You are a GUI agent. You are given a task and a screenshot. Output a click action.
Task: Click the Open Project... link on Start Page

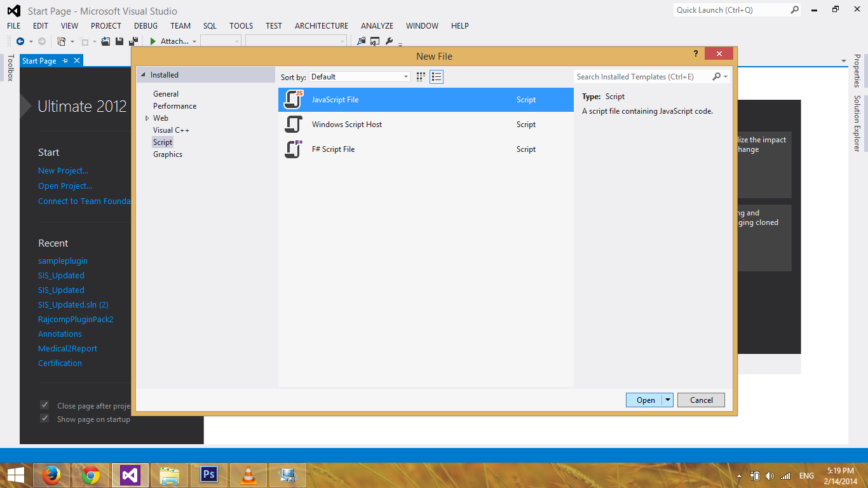click(x=65, y=186)
